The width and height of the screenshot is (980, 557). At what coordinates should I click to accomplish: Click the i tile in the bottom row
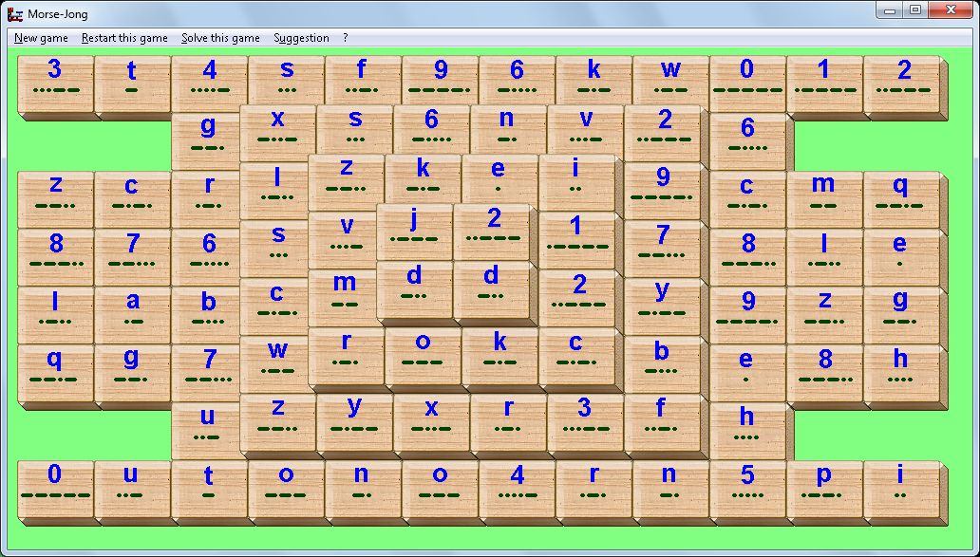(901, 489)
